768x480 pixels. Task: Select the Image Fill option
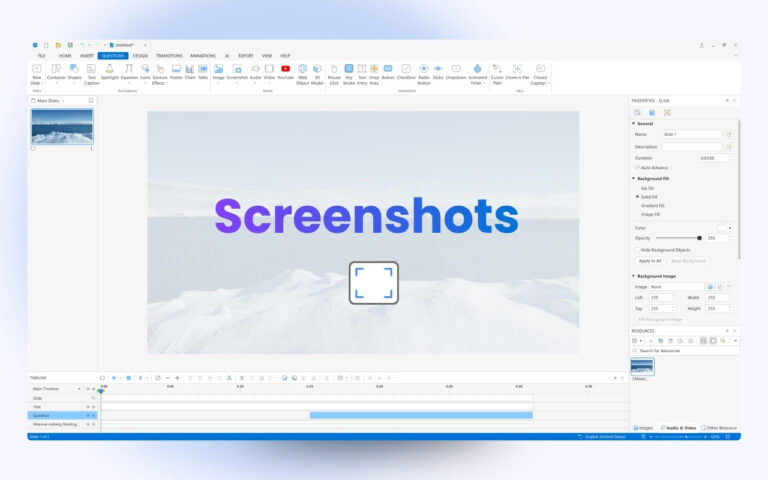click(638, 214)
